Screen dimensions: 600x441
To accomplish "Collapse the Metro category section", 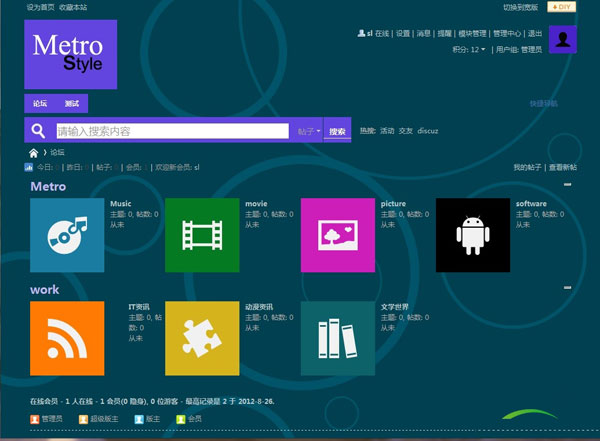I will point(568,185).
